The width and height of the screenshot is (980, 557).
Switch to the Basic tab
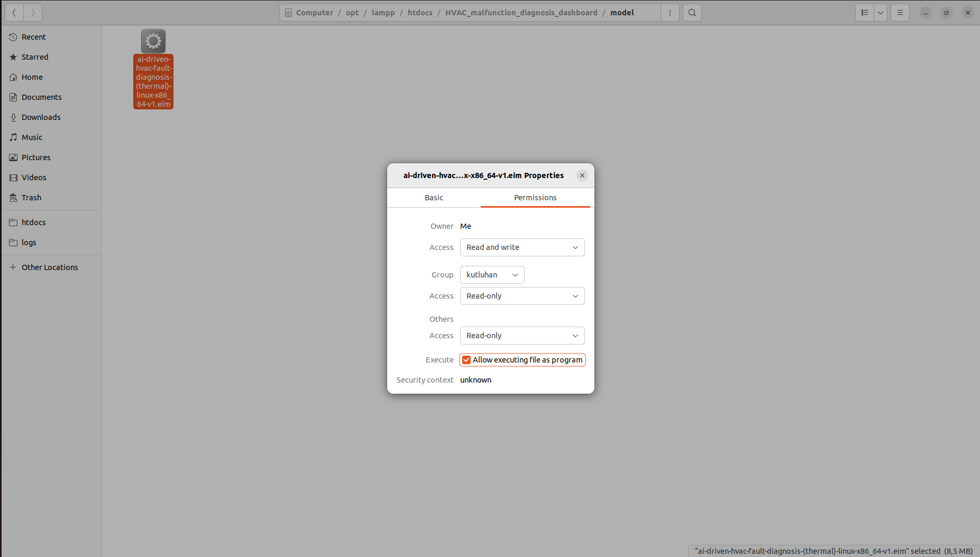point(434,198)
